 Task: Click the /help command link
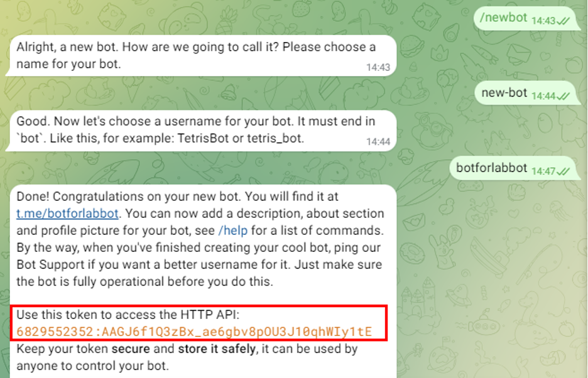[x=233, y=230]
